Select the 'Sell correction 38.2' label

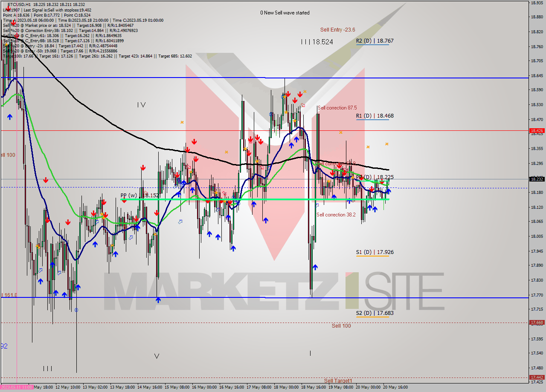click(x=336, y=215)
